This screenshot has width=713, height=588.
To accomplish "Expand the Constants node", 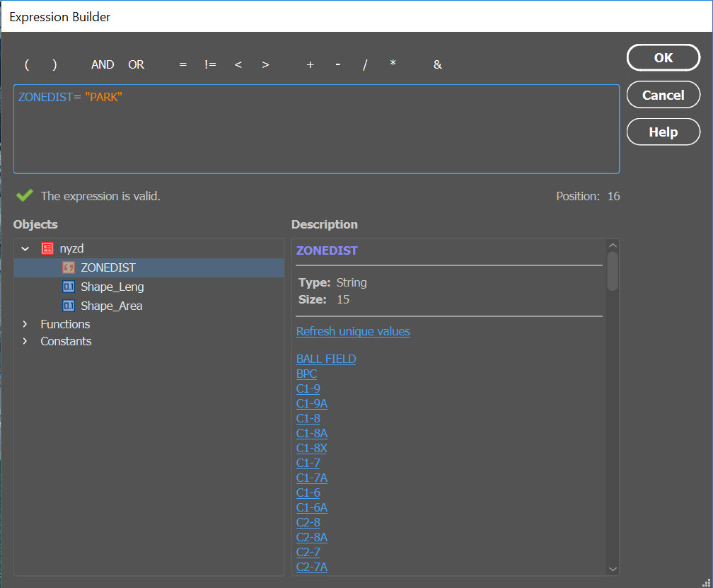I will pos(25,342).
